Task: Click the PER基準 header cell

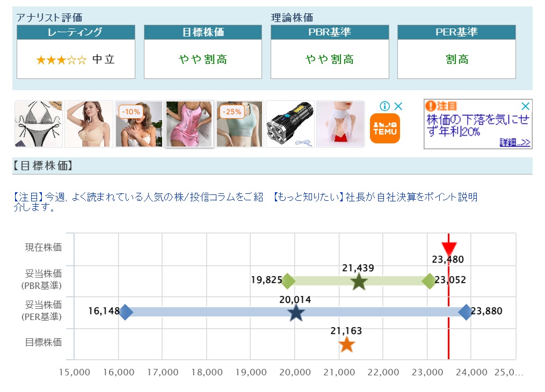Action: pos(456,32)
